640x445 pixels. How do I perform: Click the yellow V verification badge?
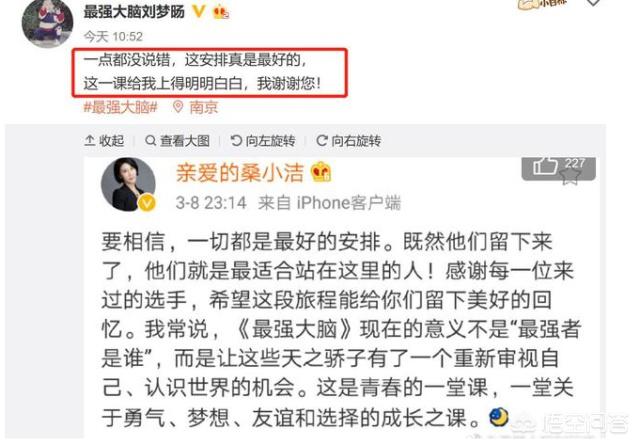(199, 11)
